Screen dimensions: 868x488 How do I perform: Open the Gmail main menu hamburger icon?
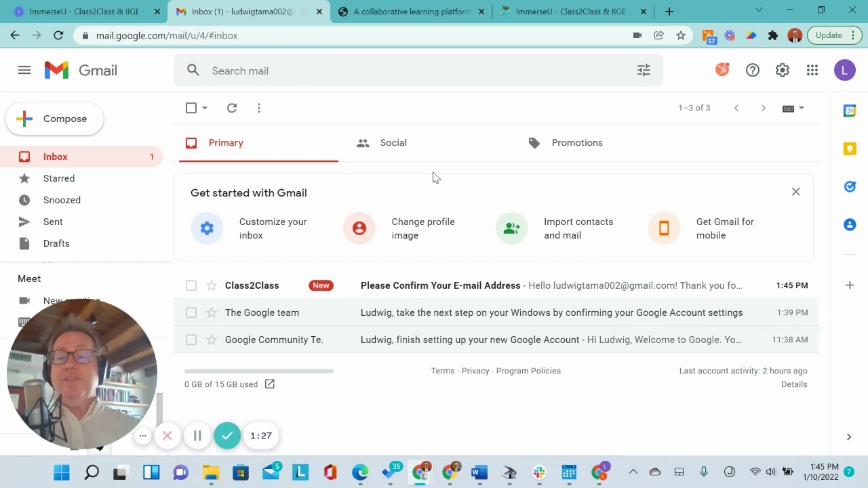24,70
